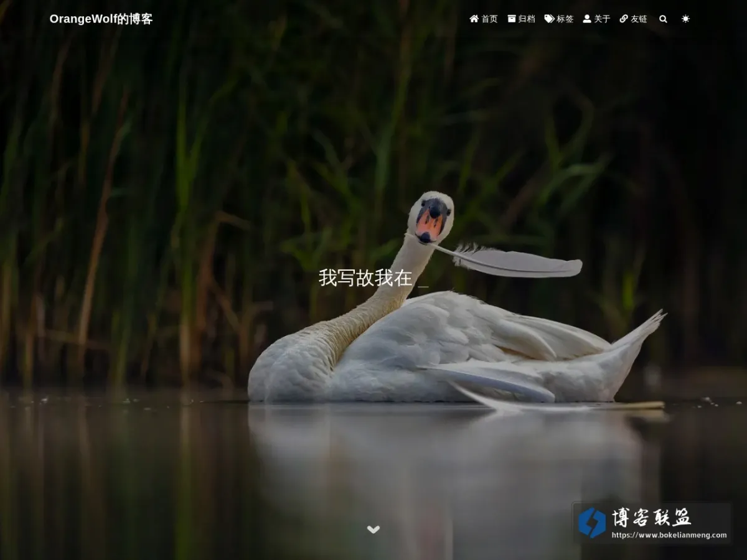Toggle the light/dark theme sun icon
Screen dimensions: 747x560
coord(685,19)
